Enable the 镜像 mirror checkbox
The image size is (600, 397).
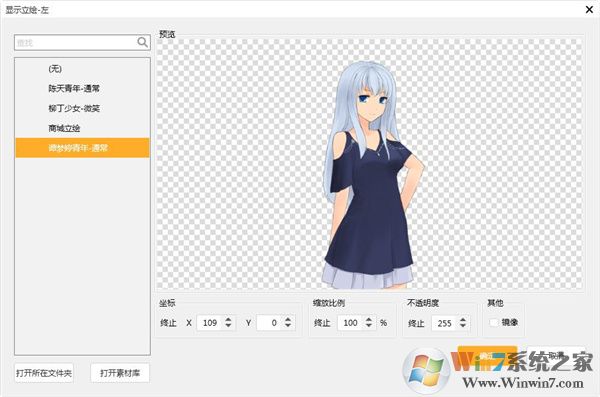pos(494,322)
